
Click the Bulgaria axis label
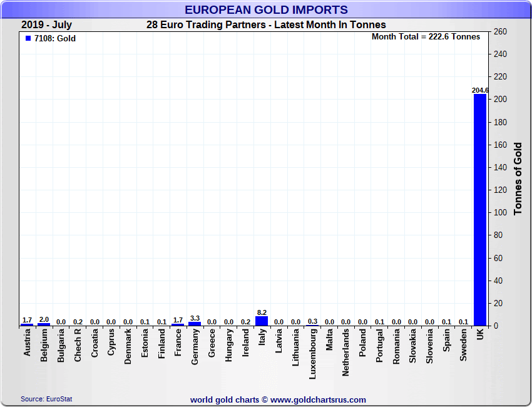(x=61, y=346)
